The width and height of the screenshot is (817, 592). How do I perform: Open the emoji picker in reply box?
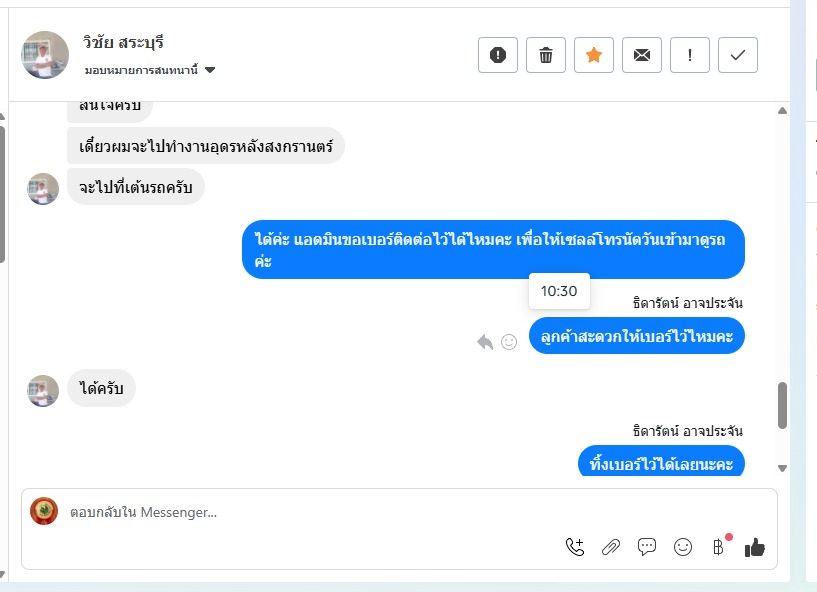pos(683,547)
